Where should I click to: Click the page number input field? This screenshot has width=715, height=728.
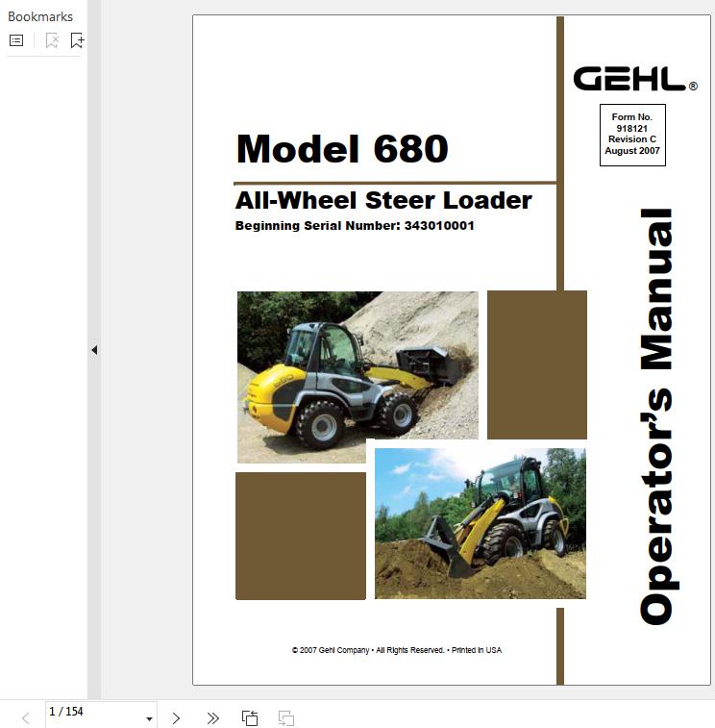(x=91, y=712)
